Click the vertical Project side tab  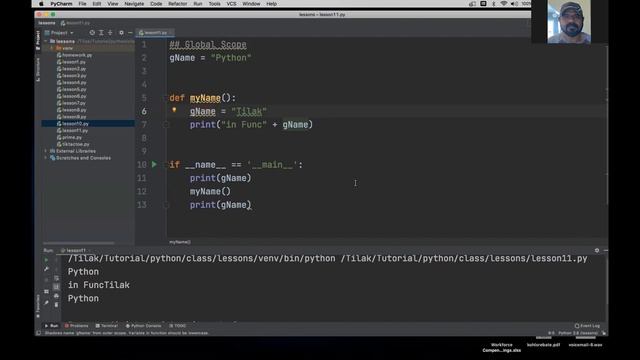[38, 40]
